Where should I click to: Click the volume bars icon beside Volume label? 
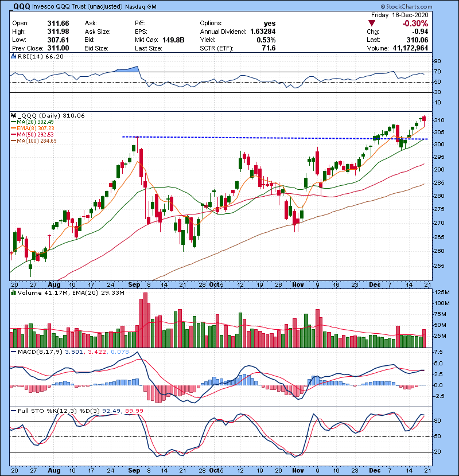tap(13, 292)
